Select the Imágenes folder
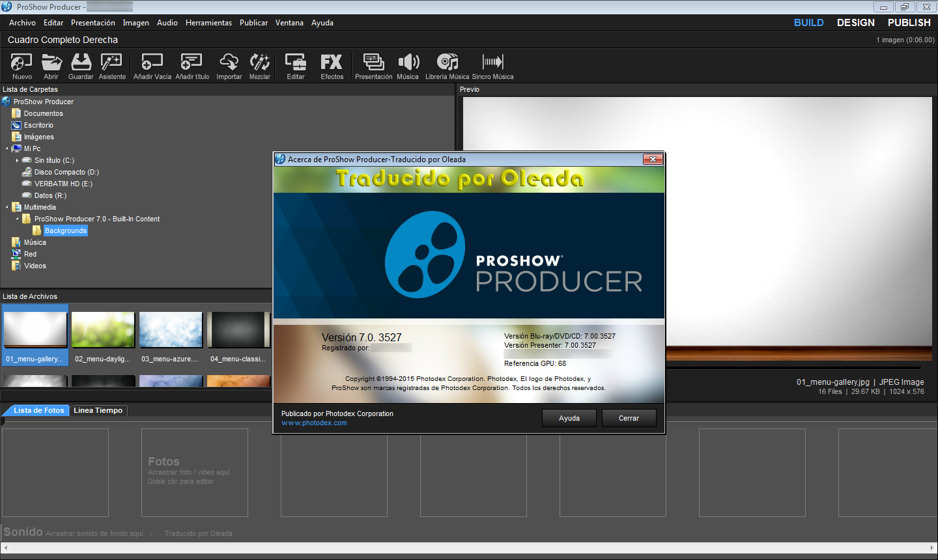 39,137
